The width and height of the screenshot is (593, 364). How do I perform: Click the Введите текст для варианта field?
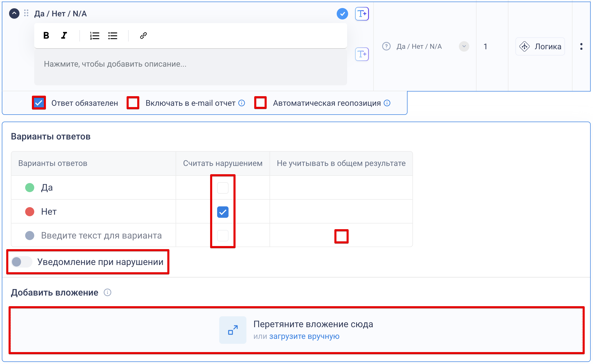101,235
